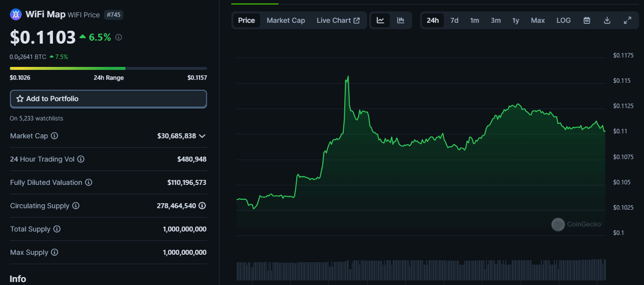The width and height of the screenshot is (644, 285).
Task: Click info icon next to Market Cap
Action: 54,136
